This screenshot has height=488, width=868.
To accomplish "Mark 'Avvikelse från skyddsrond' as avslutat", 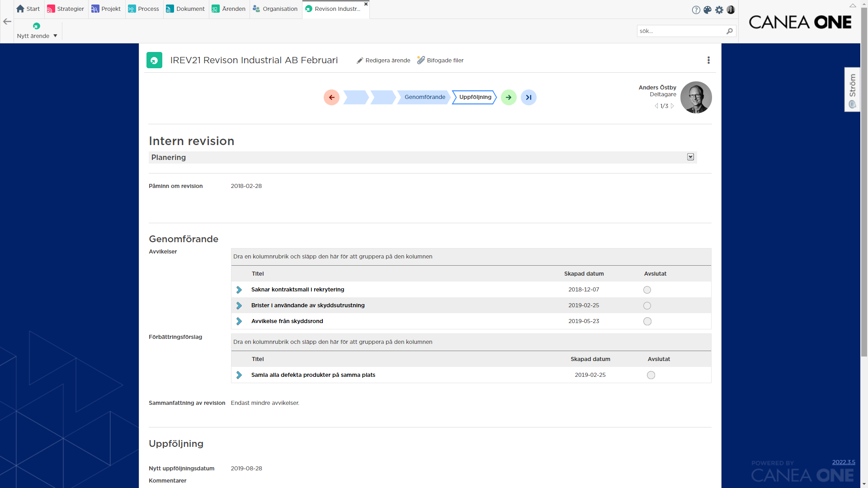I will [x=647, y=321].
